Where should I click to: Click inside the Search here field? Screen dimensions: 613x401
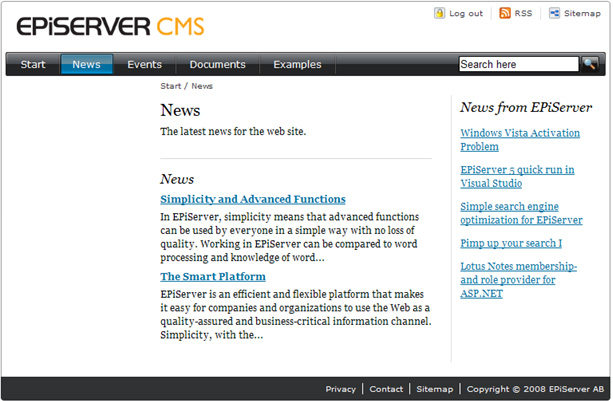click(518, 64)
